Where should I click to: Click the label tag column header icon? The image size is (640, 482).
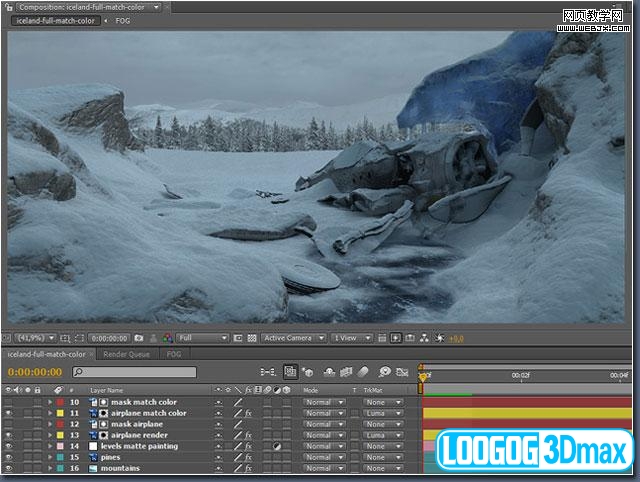coord(58,390)
